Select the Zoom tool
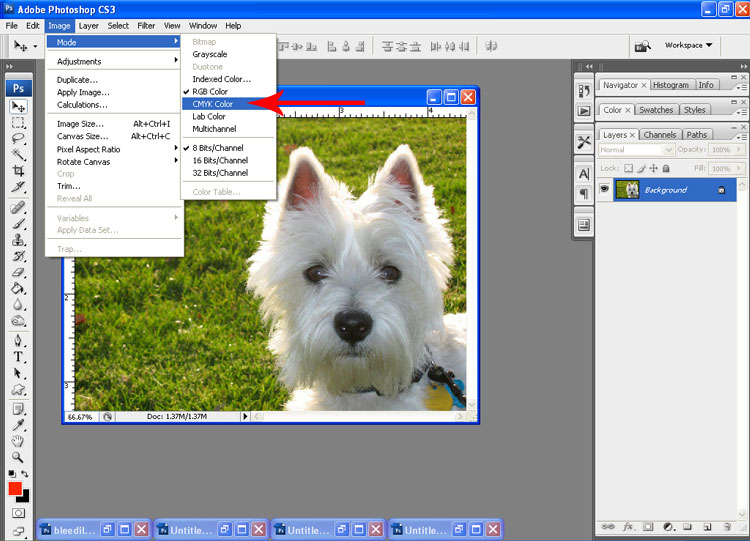 pyautogui.click(x=18, y=457)
